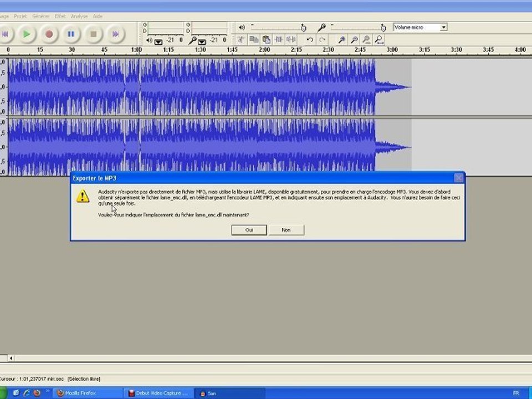Open the output meter options dropdown arrow

point(158,42)
